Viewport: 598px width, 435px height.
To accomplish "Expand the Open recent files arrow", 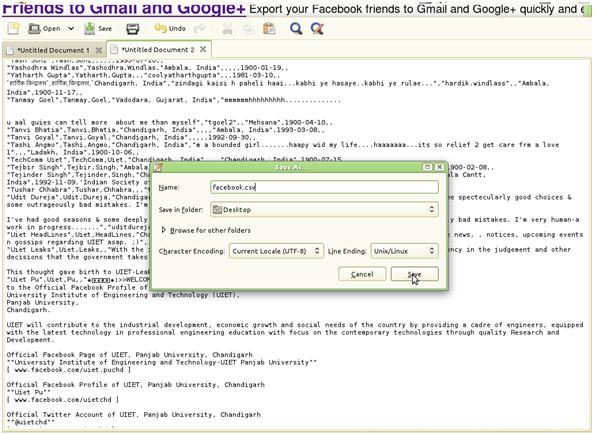I will [x=71, y=29].
